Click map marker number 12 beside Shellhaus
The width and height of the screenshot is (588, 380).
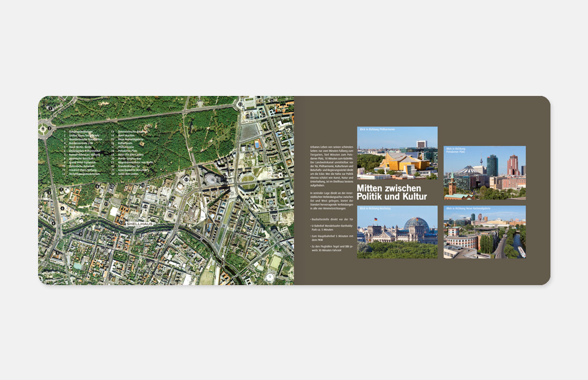coord(121,222)
